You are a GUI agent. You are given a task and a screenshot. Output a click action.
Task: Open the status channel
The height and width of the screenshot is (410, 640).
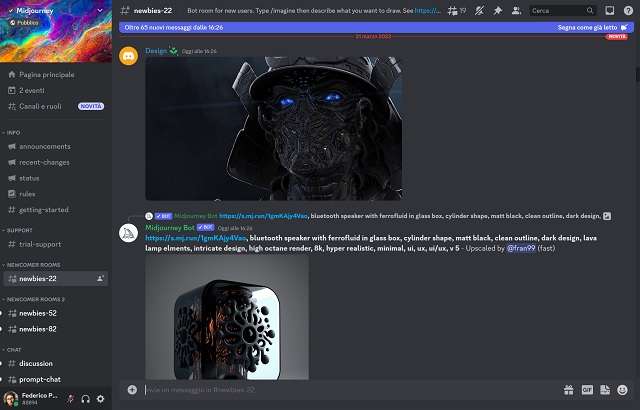[56, 178]
